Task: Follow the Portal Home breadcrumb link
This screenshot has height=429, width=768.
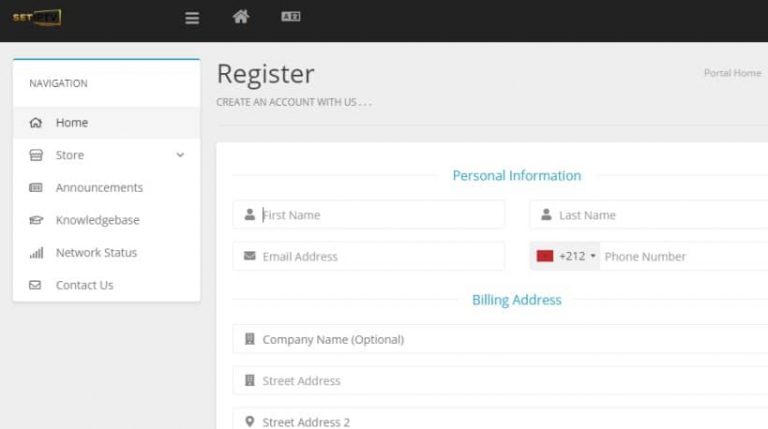Action: tap(732, 73)
